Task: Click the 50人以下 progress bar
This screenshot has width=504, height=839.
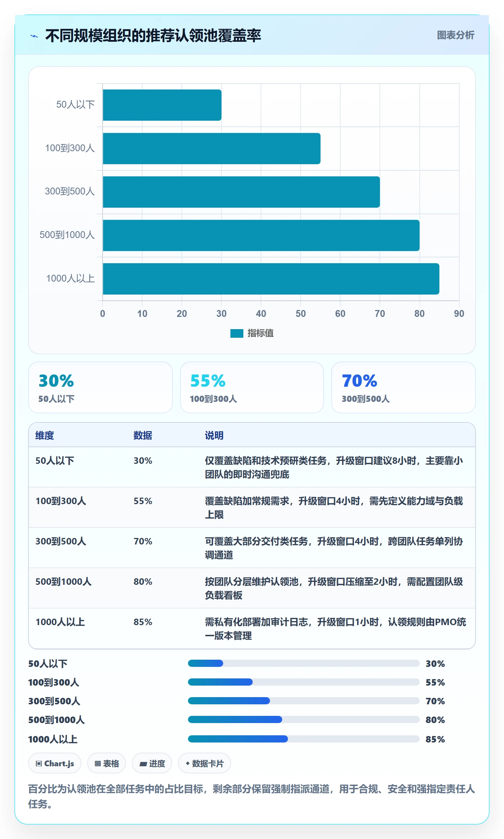Action: tap(304, 663)
